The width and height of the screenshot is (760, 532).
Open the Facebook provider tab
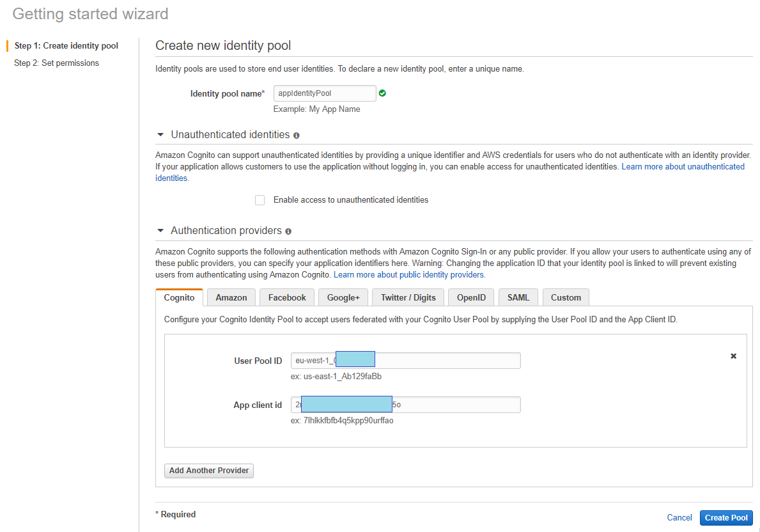click(x=287, y=297)
